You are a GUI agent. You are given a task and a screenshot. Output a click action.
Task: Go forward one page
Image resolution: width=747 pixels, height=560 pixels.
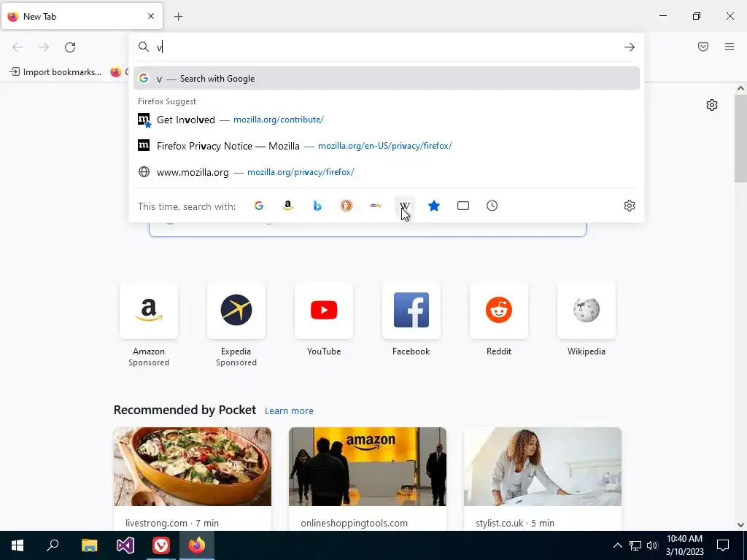[44, 47]
